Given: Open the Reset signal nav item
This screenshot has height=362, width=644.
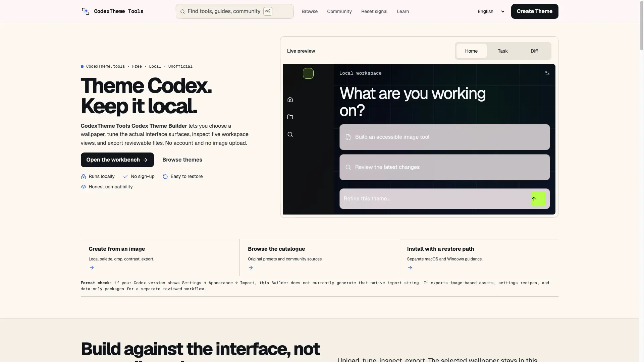Looking at the screenshot, I should click(374, 11).
